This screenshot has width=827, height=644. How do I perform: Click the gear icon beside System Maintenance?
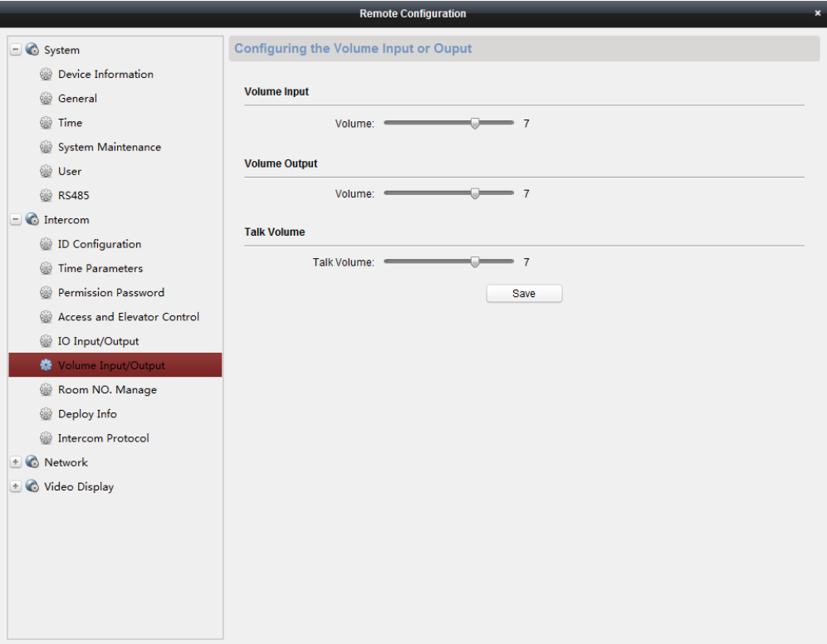(x=46, y=147)
